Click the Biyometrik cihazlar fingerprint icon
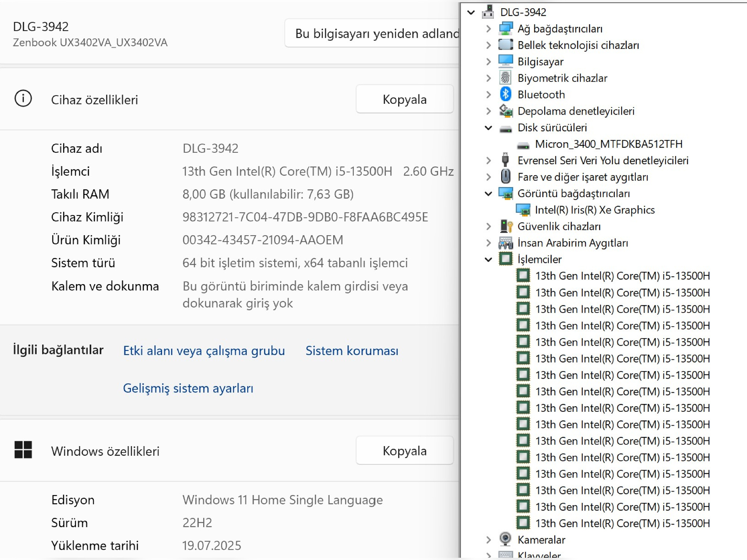Image resolution: width=747 pixels, height=560 pixels. (x=505, y=78)
